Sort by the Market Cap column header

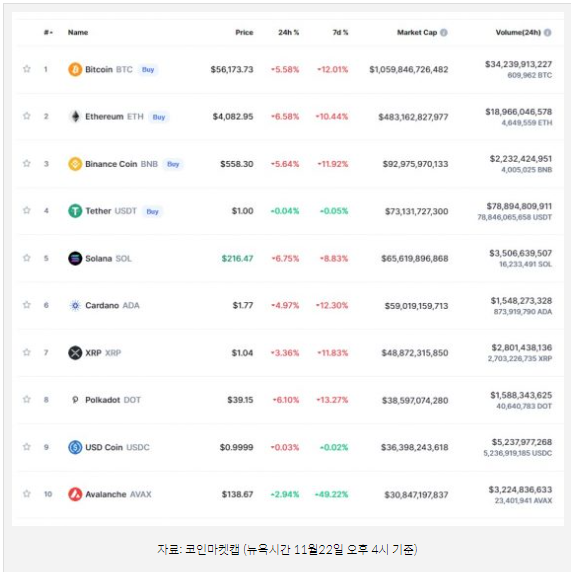pos(417,32)
